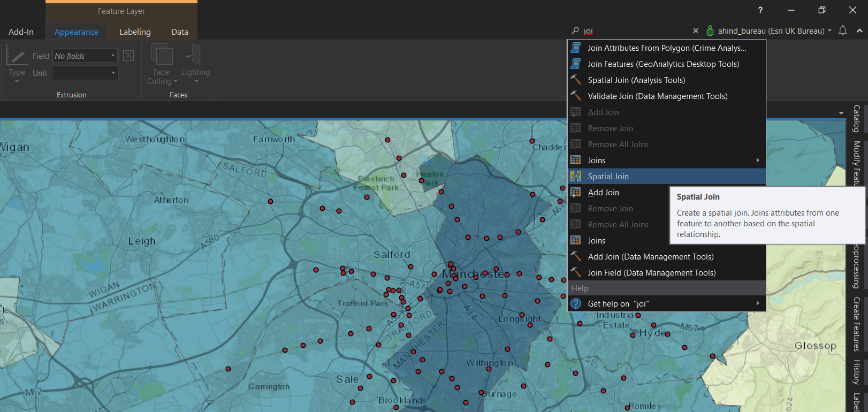Open Validate Join (Data Management Tools)
The image size is (868, 412).
(666, 96)
